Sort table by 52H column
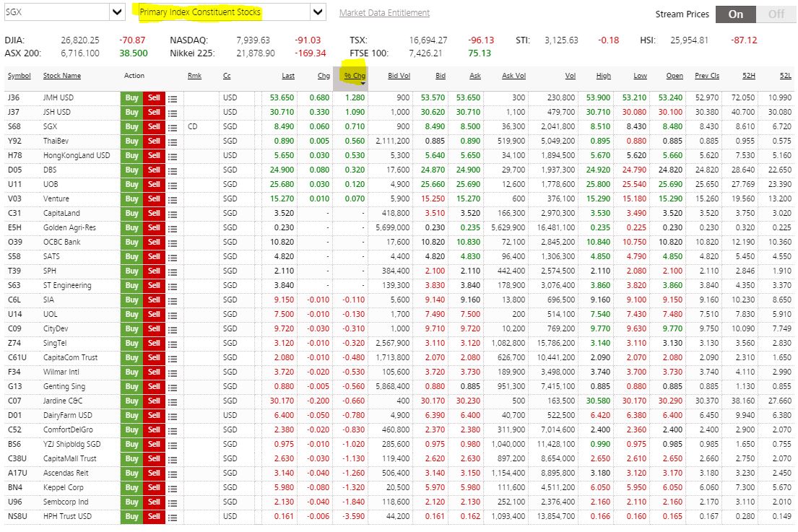 point(749,76)
